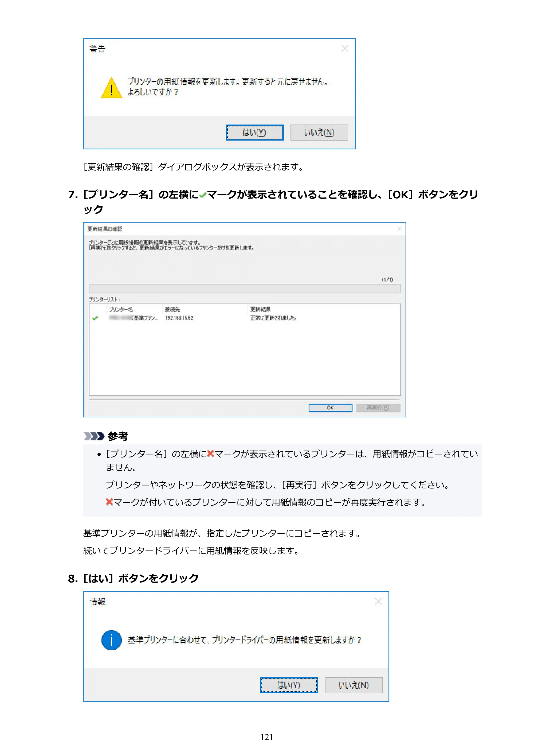Select the 更新結果 column header
The image size is (534, 756).
[260, 309]
